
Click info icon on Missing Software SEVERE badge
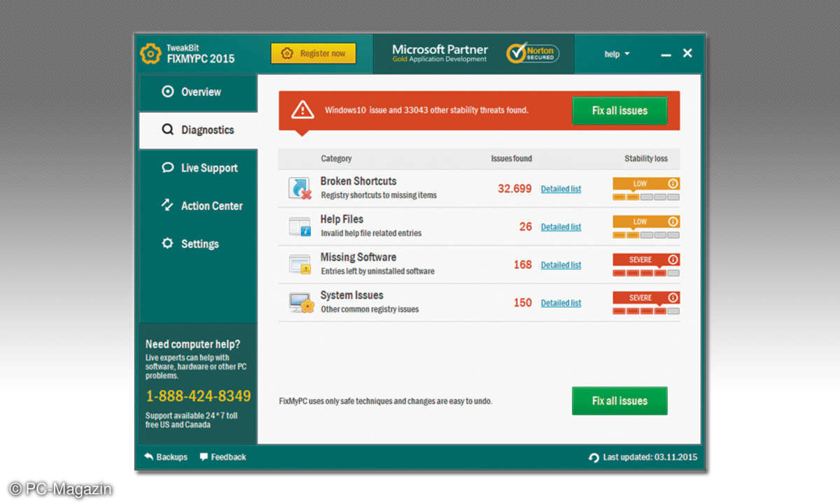tap(673, 260)
